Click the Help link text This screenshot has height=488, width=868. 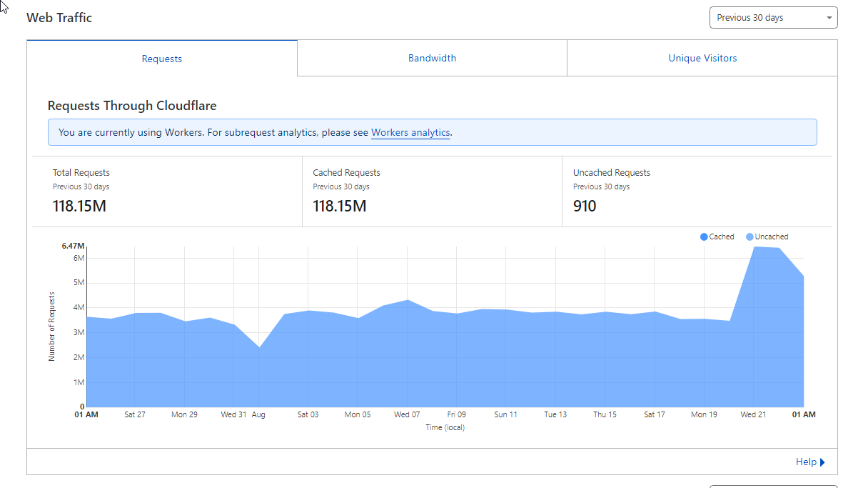806,462
